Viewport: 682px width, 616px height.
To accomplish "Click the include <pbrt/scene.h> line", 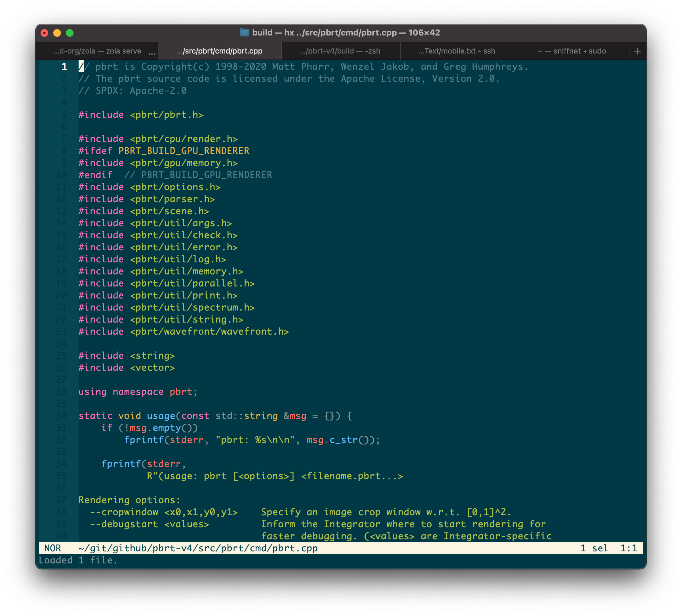I will click(x=144, y=211).
